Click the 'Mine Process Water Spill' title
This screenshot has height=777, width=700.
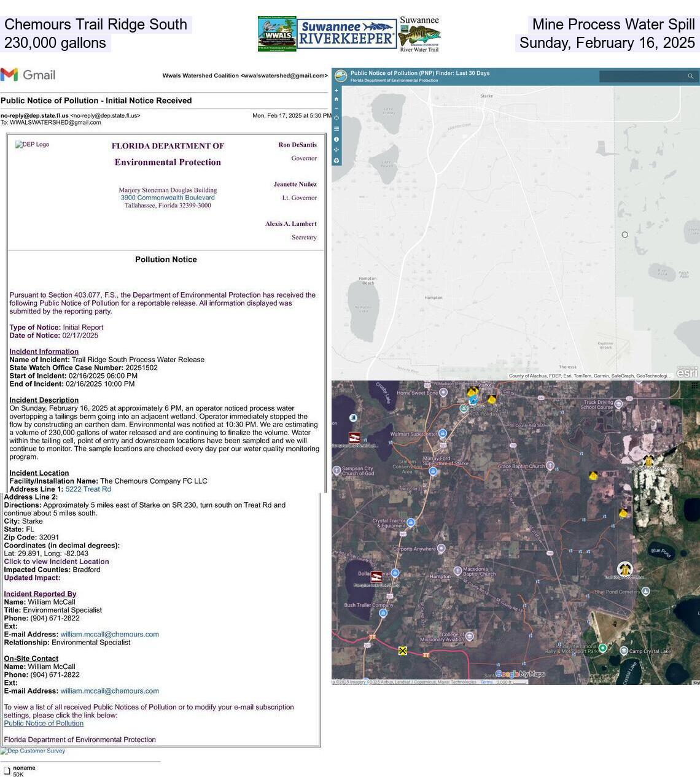pos(613,25)
